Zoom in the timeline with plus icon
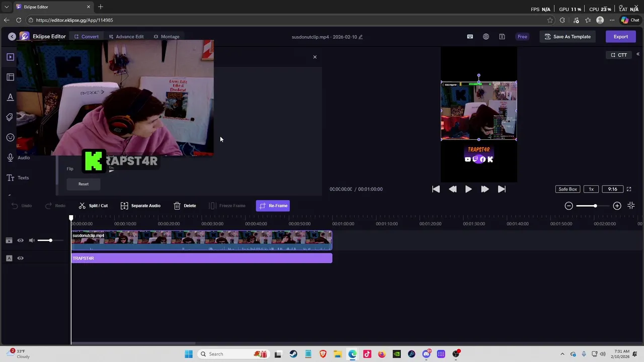 (x=617, y=206)
